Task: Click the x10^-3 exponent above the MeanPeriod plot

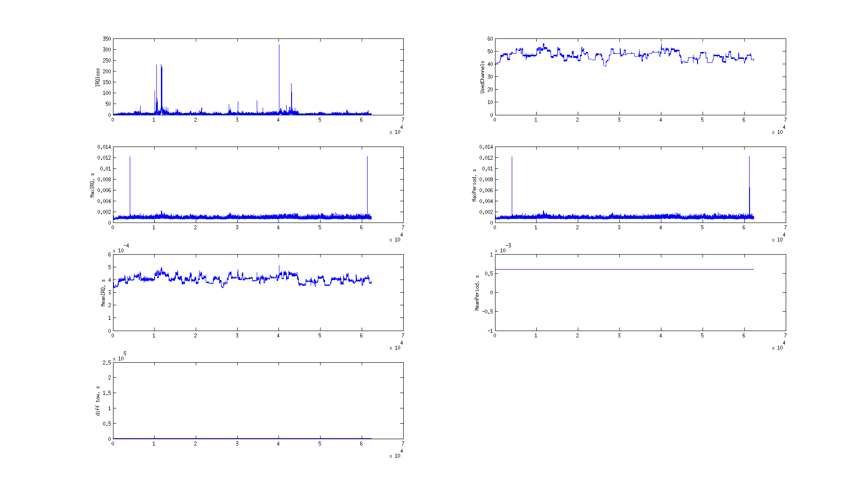Action: [503, 249]
